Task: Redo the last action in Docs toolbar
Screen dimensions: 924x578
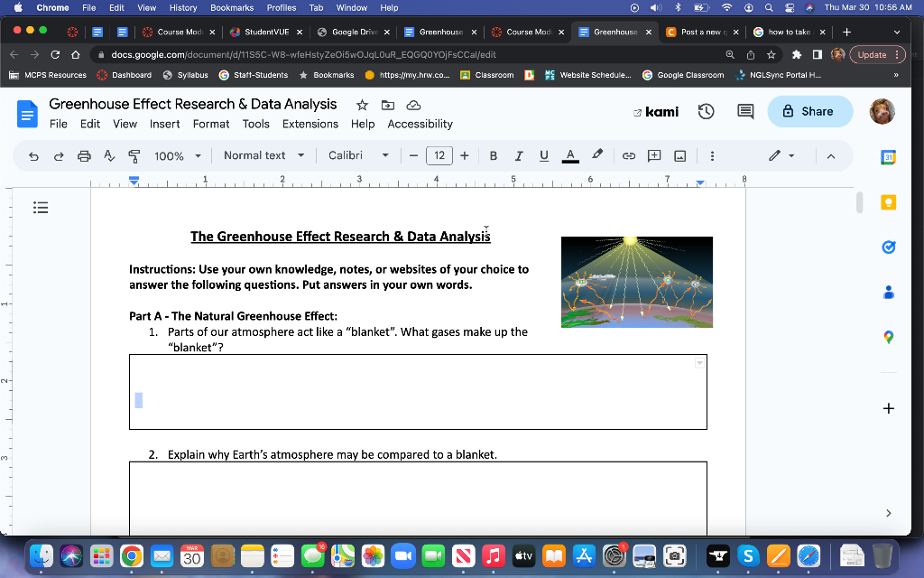Action: (x=59, y=155)
